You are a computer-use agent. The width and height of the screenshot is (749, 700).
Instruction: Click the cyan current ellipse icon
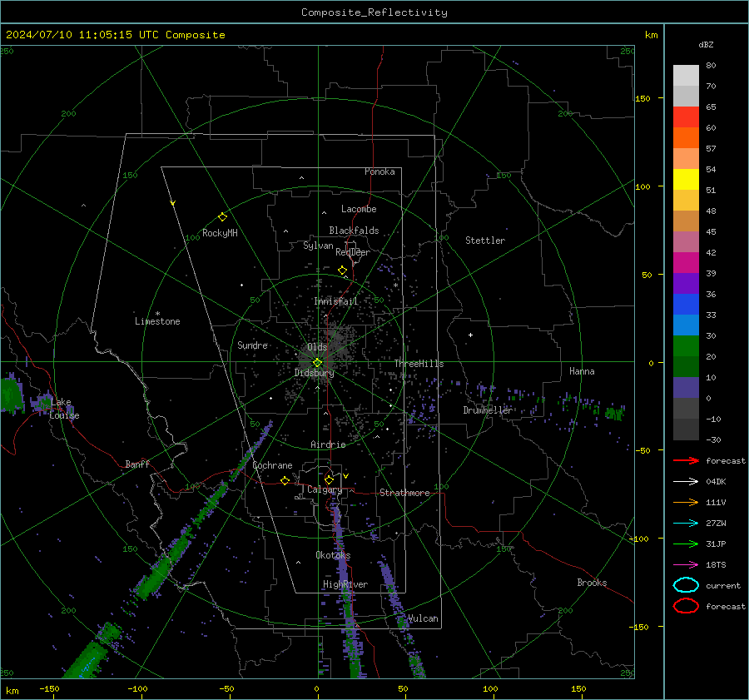[x=686, y=585]
